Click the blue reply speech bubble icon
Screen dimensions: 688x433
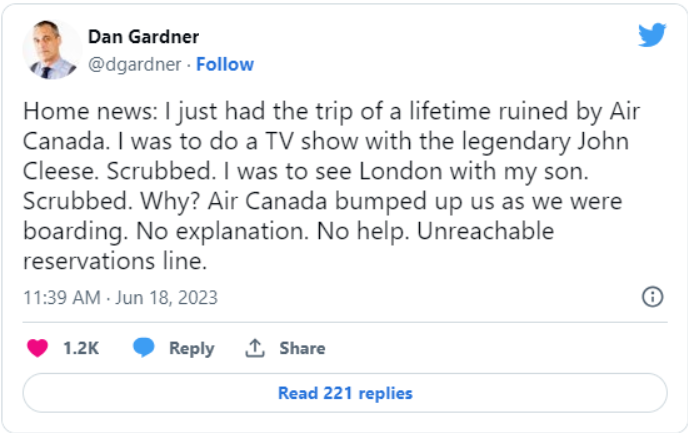pos(144,347)
